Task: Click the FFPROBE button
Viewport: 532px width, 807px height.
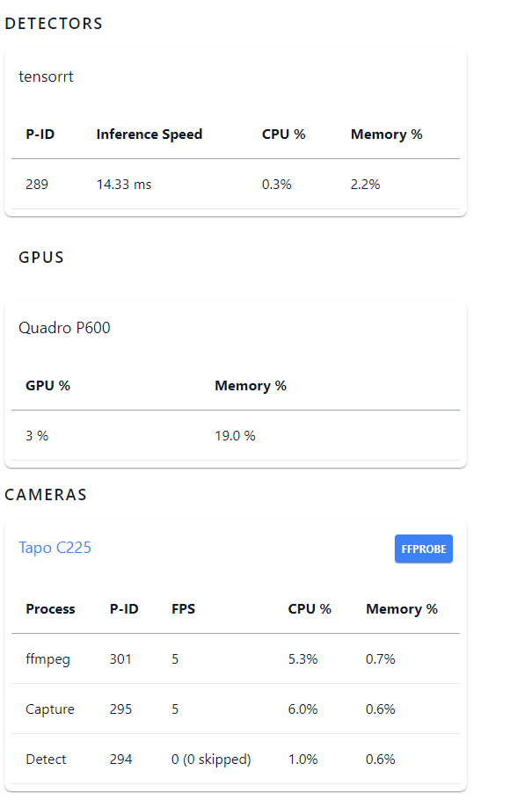Action: coord(423,548)
